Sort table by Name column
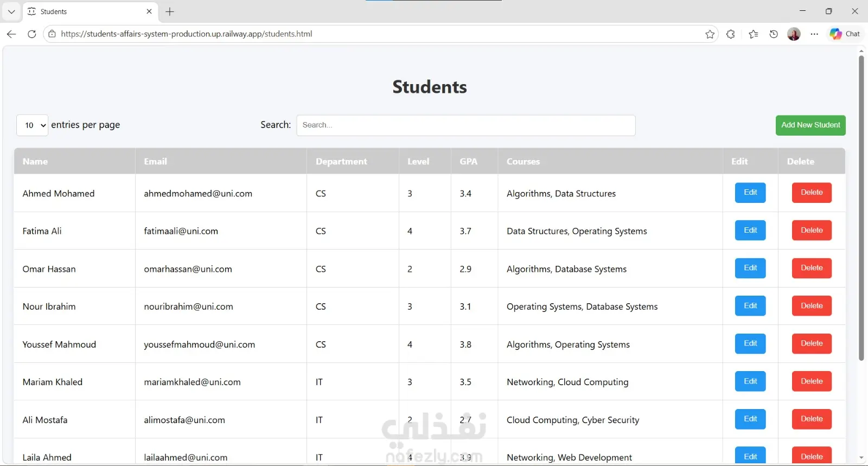Screen dimensions: 868x466 pyautogui.click(x=74, y=161)
